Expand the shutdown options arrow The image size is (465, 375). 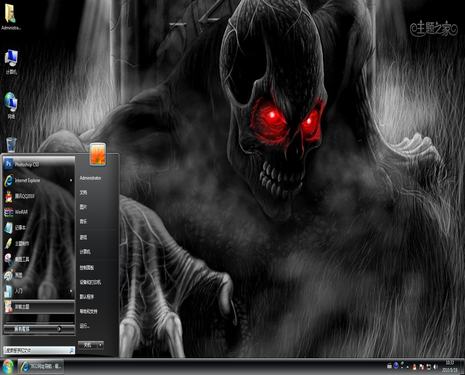pyautogui.click(x=100, y=345)
